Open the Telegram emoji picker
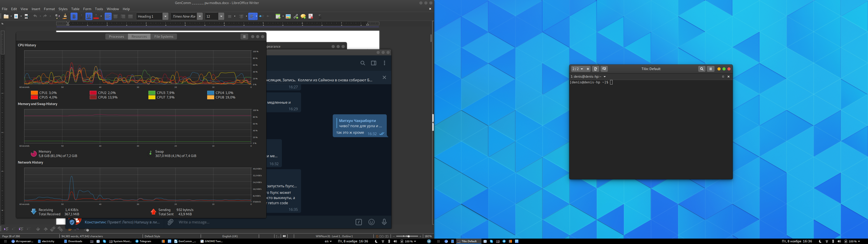Screen dimensions: 868x244 click(371, 222)
